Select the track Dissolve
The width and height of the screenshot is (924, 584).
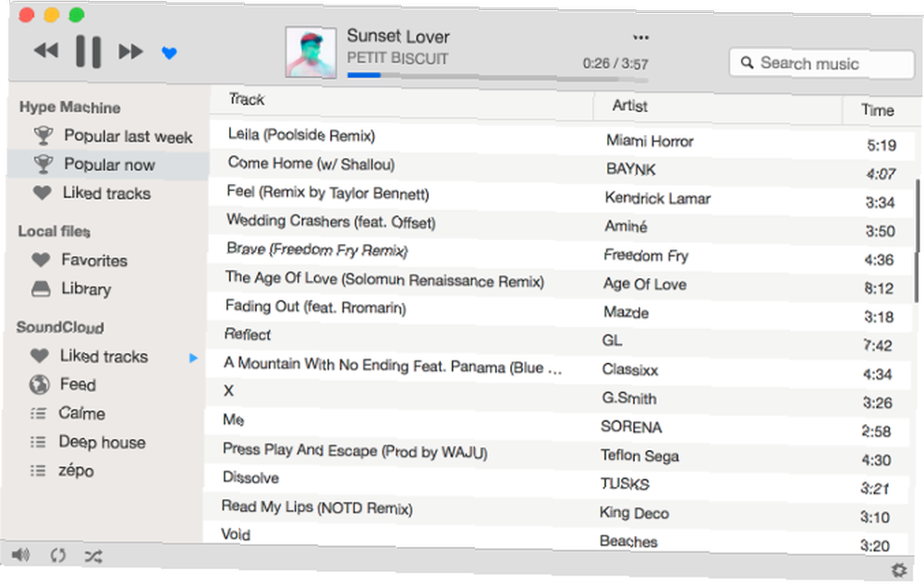coord(250,478)
